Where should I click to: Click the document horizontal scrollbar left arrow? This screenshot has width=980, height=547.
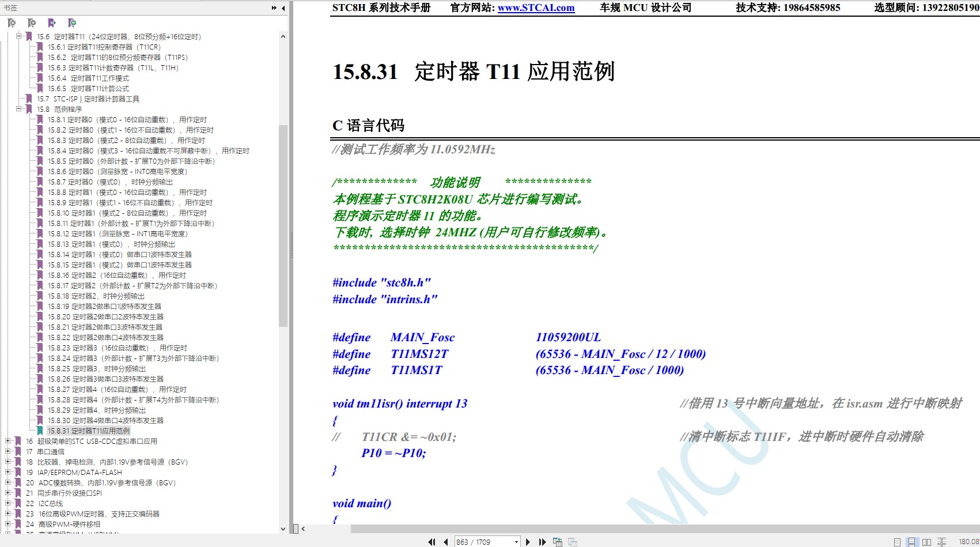pyautogui.click(x=303, y=529)
